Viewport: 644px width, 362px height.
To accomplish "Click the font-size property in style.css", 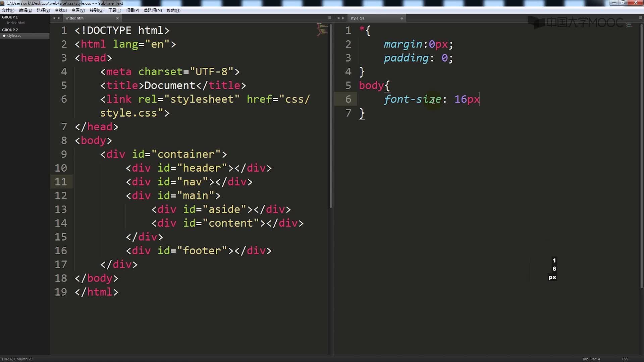I will click(413, 99).
